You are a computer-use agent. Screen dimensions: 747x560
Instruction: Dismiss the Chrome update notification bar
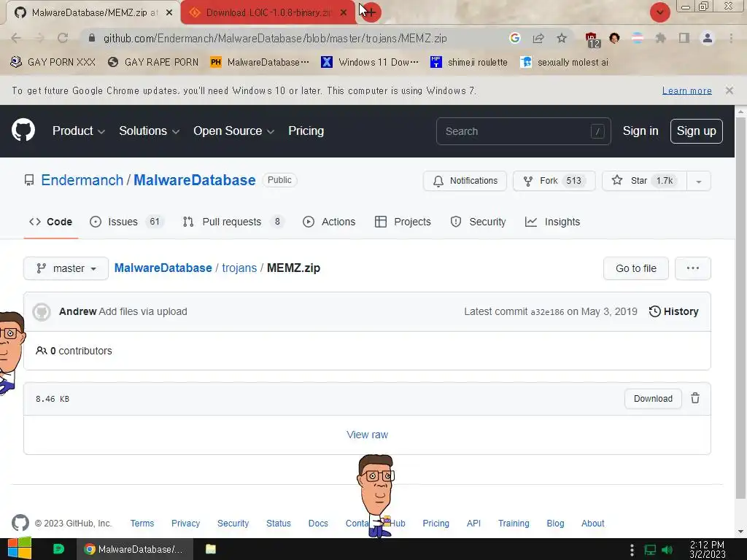729,90
